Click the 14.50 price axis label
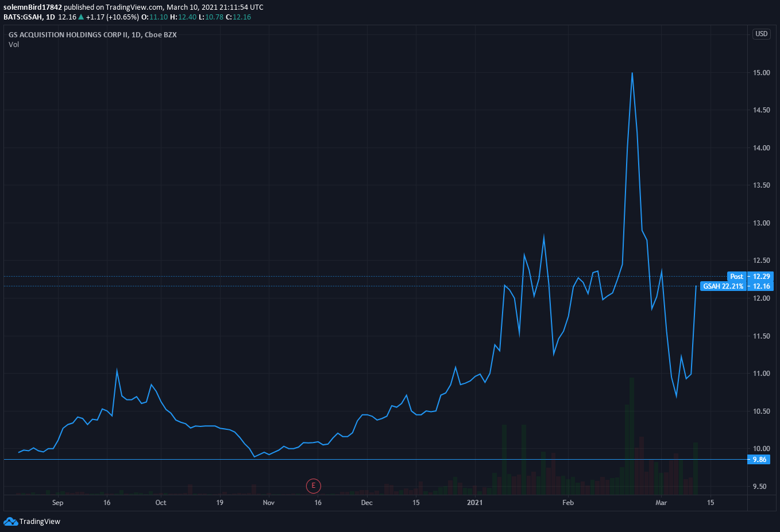 (762, 110)
